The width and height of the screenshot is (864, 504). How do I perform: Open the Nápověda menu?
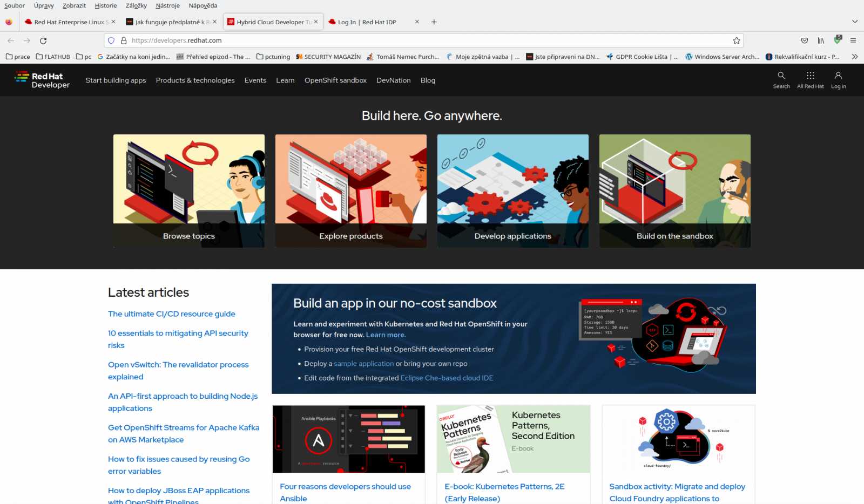pos(203,5)
